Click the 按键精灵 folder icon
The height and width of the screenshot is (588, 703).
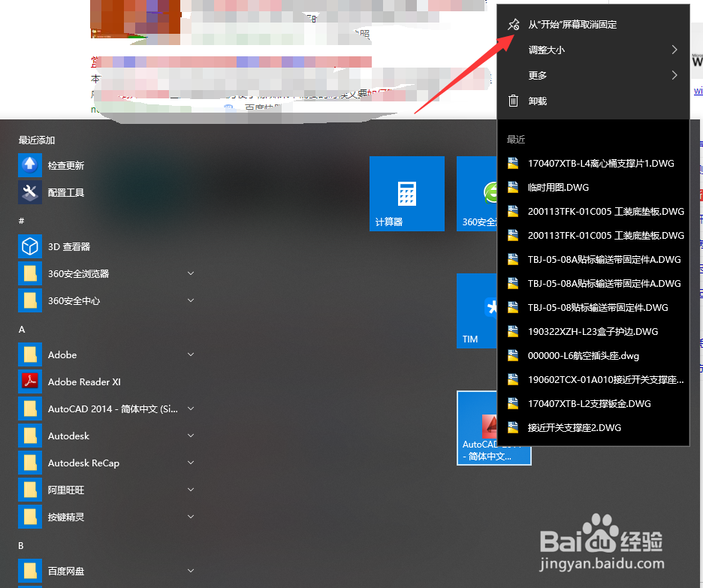coord(30,517)
